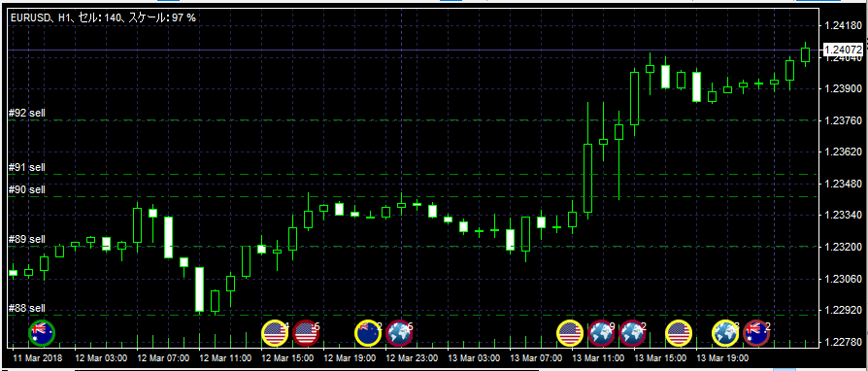Click the EURUSD H1 chart title text
Screen dimensions: 868x371
[102, 17]
